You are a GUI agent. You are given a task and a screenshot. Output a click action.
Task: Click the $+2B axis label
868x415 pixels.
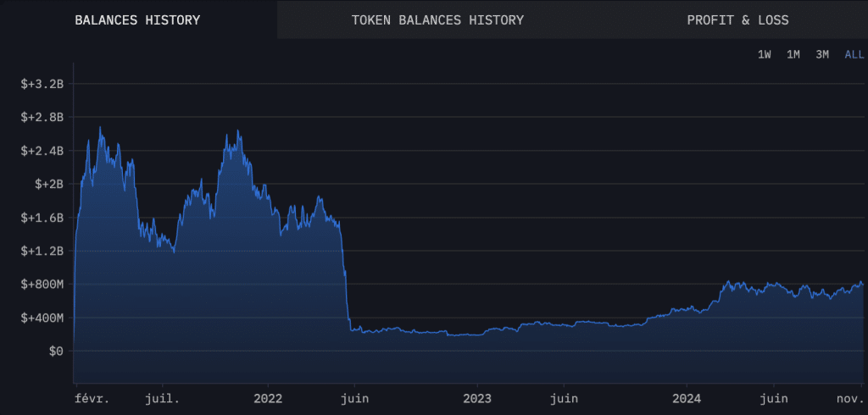[x=48, y=184]
